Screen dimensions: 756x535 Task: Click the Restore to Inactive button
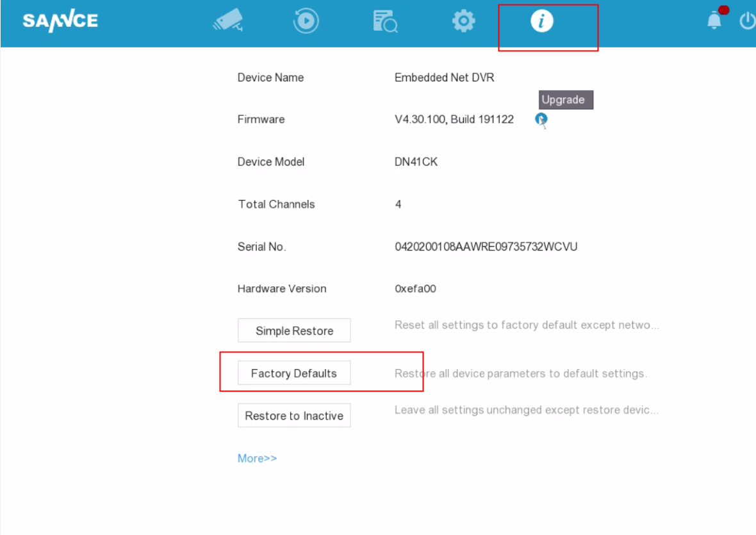pyautogui.click(x=294, y=415)
